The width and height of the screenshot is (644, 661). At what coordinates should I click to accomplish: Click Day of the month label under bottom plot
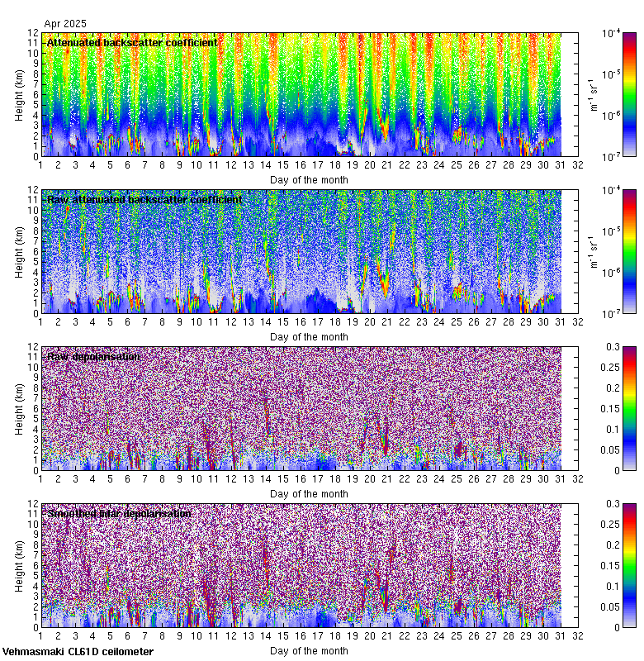tap(309, 650)
